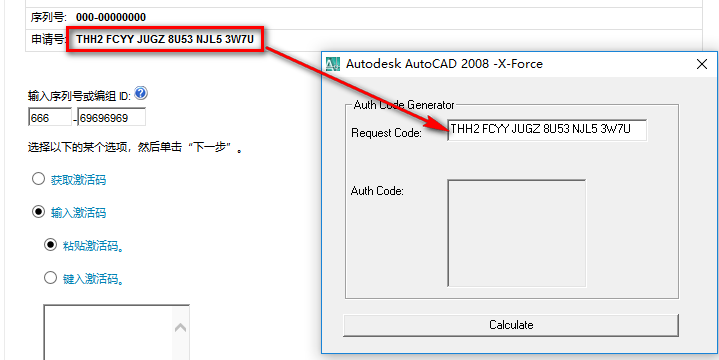Screen dimensions: 719x360
Task: Click the Auth Code label in keygen
Action: (377, 191)
